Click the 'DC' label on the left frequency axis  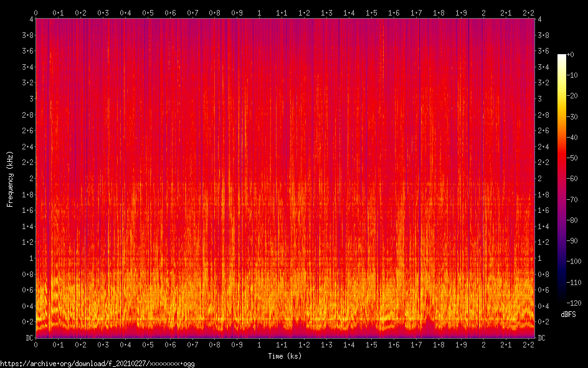pos(29,338)
